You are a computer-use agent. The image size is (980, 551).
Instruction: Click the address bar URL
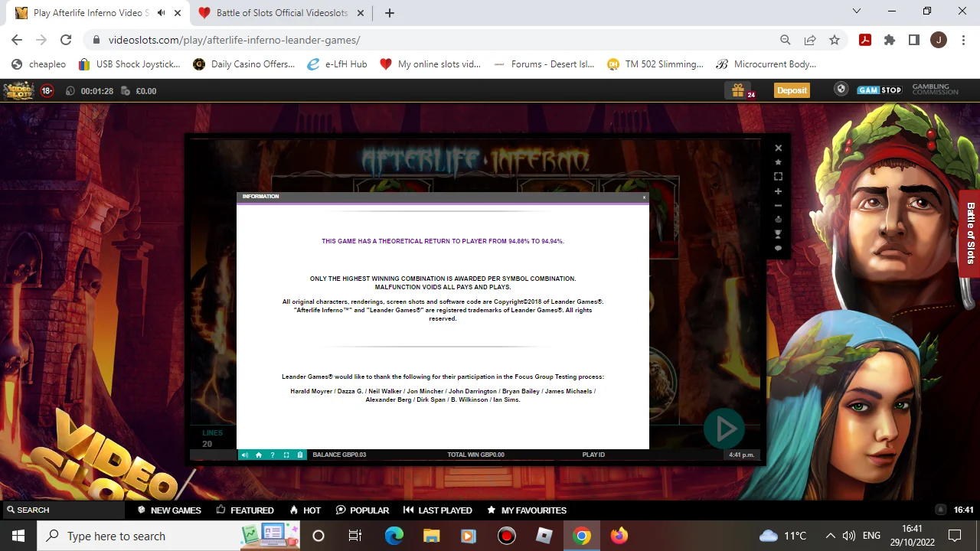(x=234, y=40)
